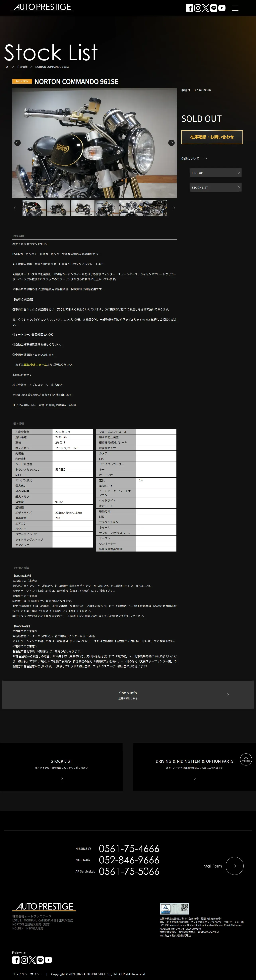The image size is (256, 980).
Task: Call NAGOYA店 number 052-846-9666
Action: tap(129, 860)
